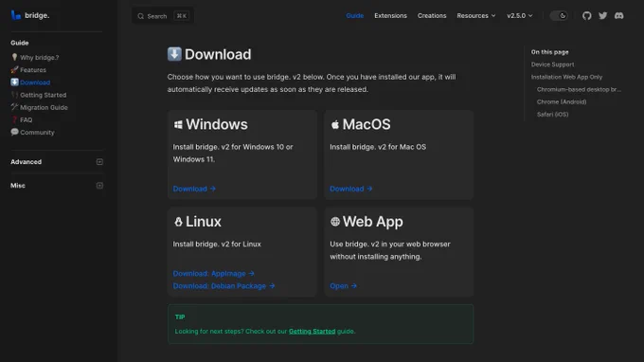Click the Windows download link
Screen dimensions: 644x362
pyautogui.click(x=194, y=189)
